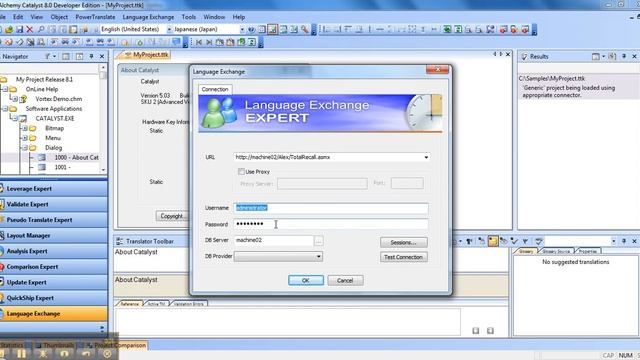640x360 pixels.
Task: Open the Edit menu
Action: (x=18, y=17)
